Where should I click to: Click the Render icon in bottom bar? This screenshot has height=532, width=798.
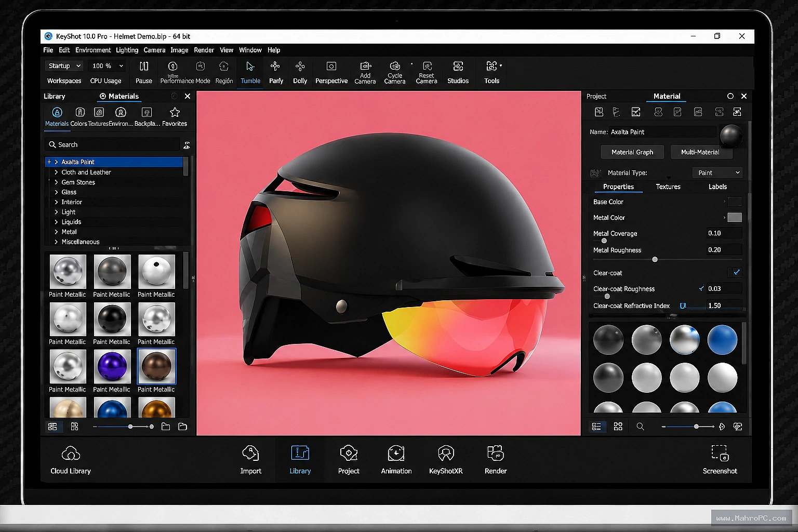coord(496,454)
